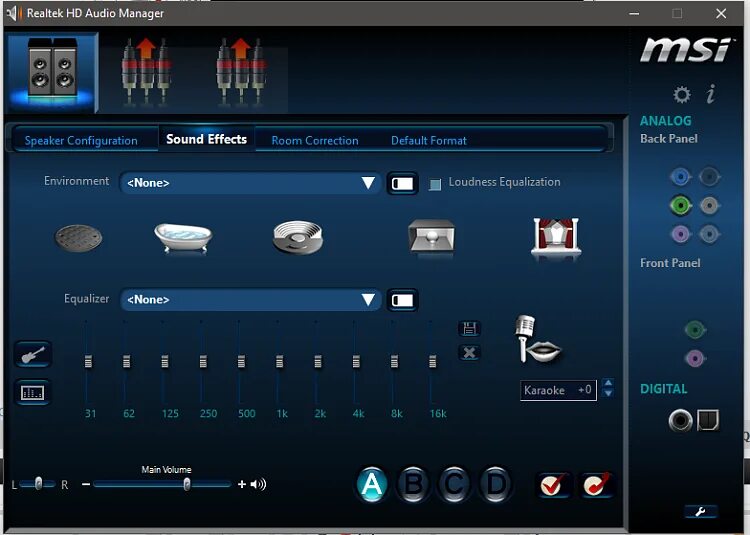Screen dimensions: 750x535
Task: Click the purple back panel jack
Action: (680, 234)
